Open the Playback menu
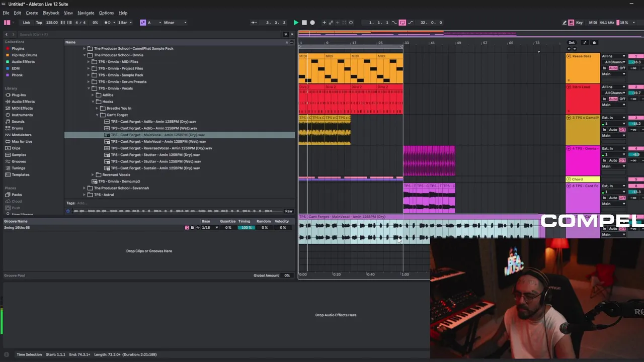The width and height of the screenshot is (644, 362). click(x=51, y=13)
